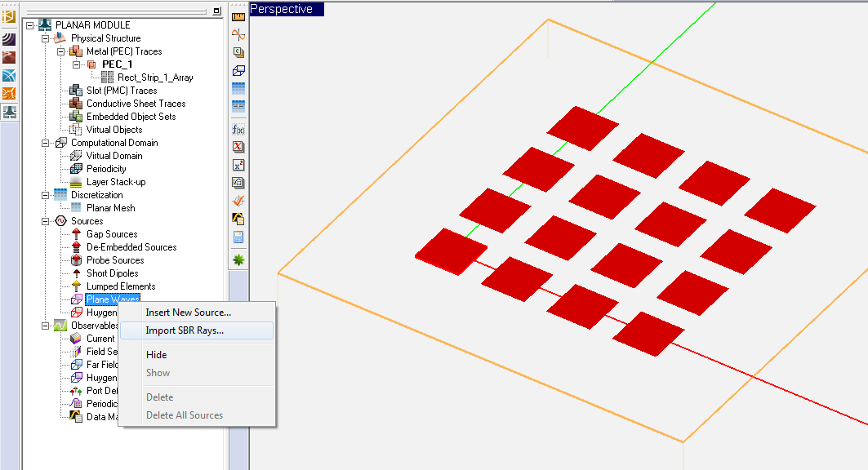Choose Insert New Source from context menu
The height and width of the screenshot is (470, 868).
(x=188, y=313)
